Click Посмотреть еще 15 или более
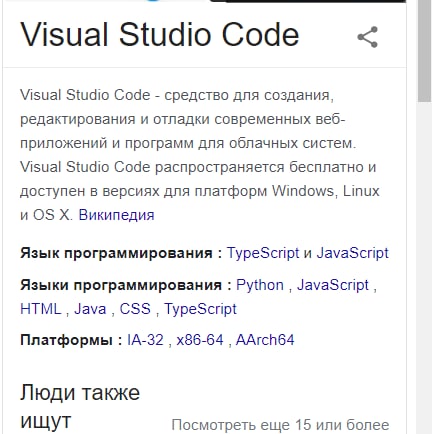 tap(280, 425)
